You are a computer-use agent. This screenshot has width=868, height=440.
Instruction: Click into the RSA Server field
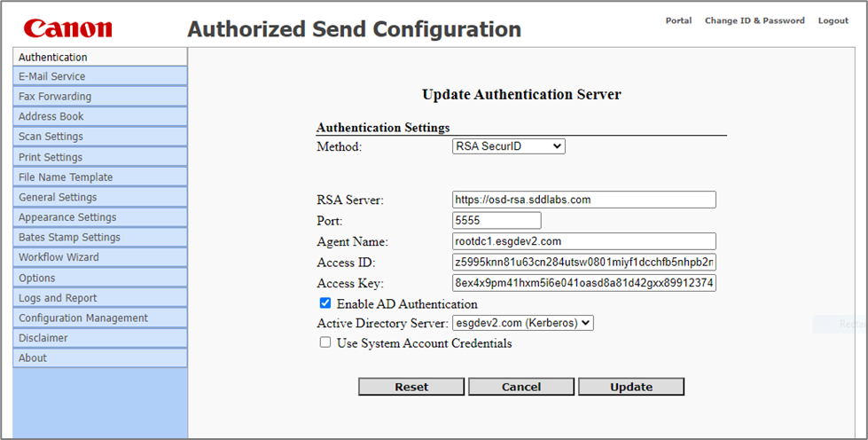click(583, 200)
